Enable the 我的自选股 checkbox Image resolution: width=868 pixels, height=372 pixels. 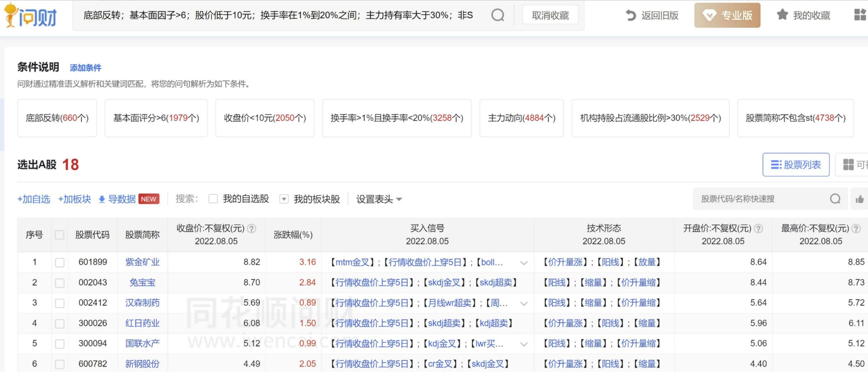[213, 199]
